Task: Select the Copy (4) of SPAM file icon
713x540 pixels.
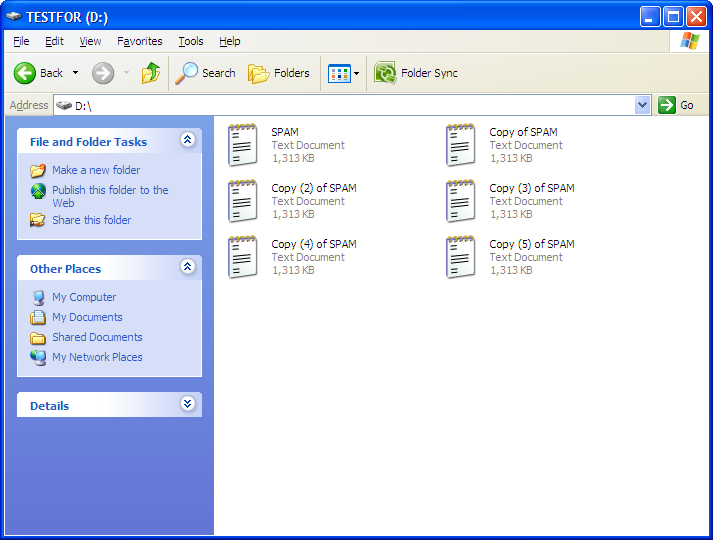Action: click(243, 257)
